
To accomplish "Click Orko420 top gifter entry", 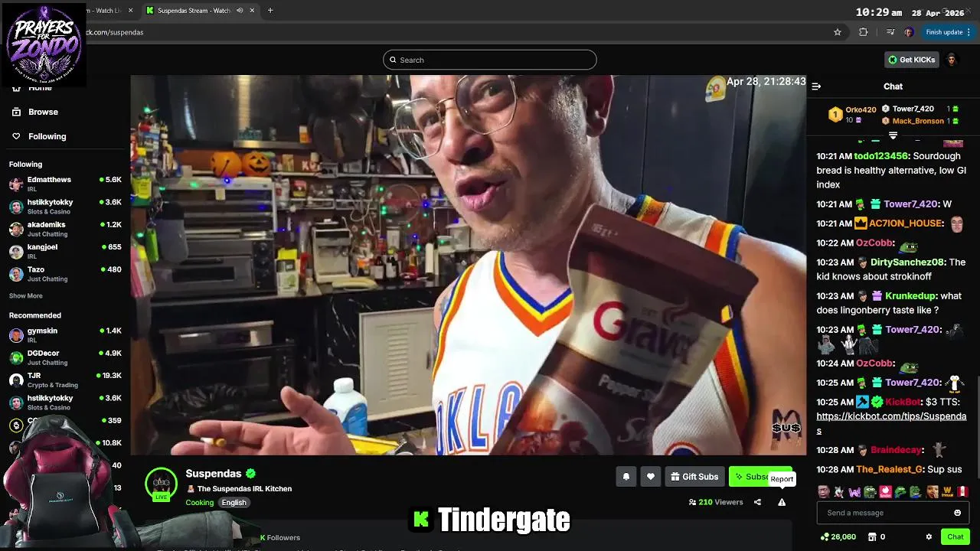I will [x=854, y=115].
